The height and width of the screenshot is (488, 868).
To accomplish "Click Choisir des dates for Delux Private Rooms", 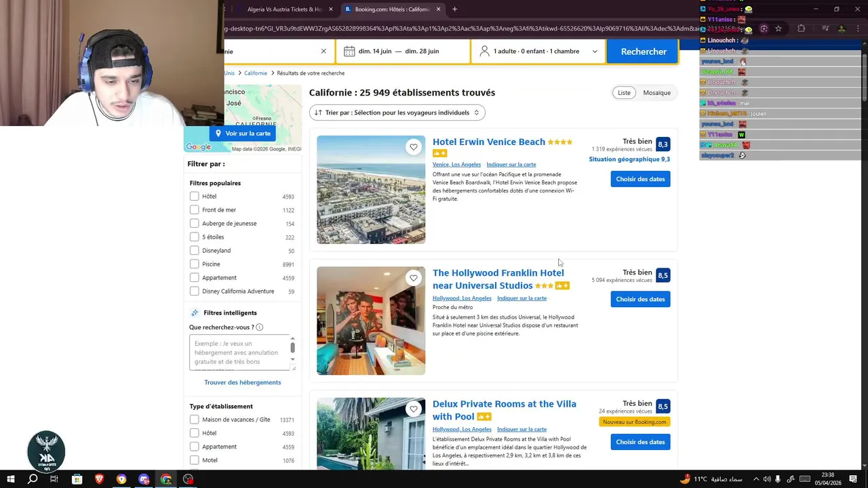I will [x=640, y=442].
